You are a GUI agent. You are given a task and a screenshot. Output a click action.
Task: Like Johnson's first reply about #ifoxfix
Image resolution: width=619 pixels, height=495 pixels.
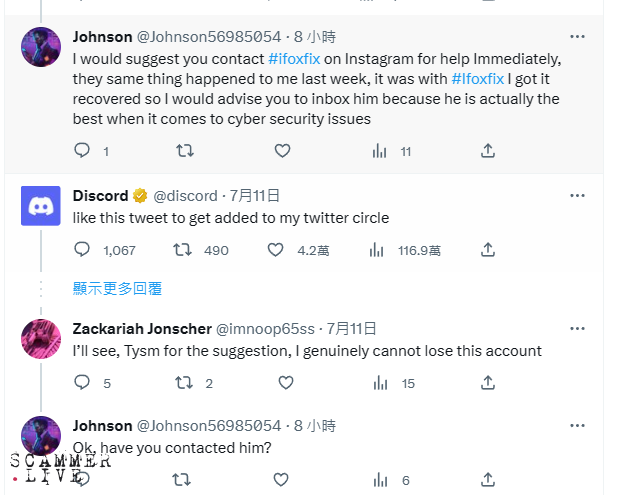coord(282,151)
